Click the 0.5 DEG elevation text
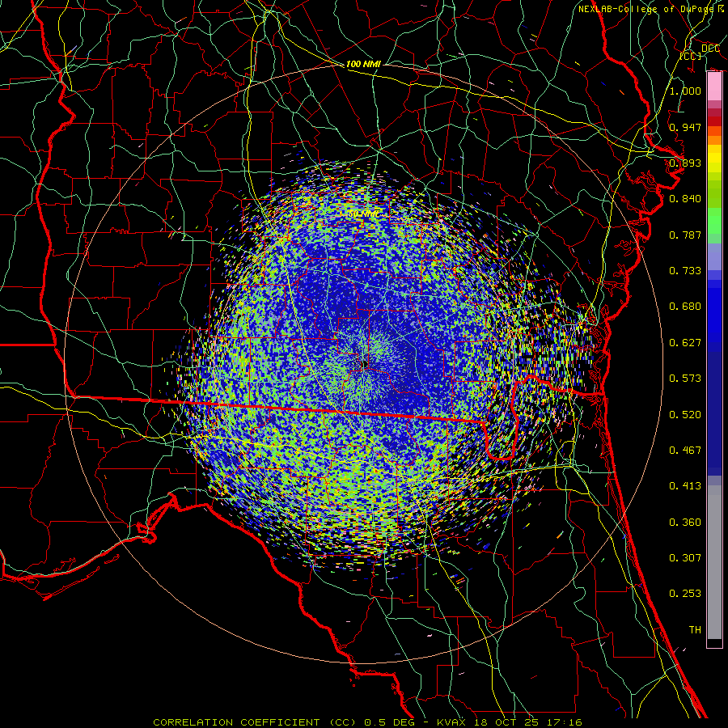This screenshot has width=728, height=728. tap(389, 722)
